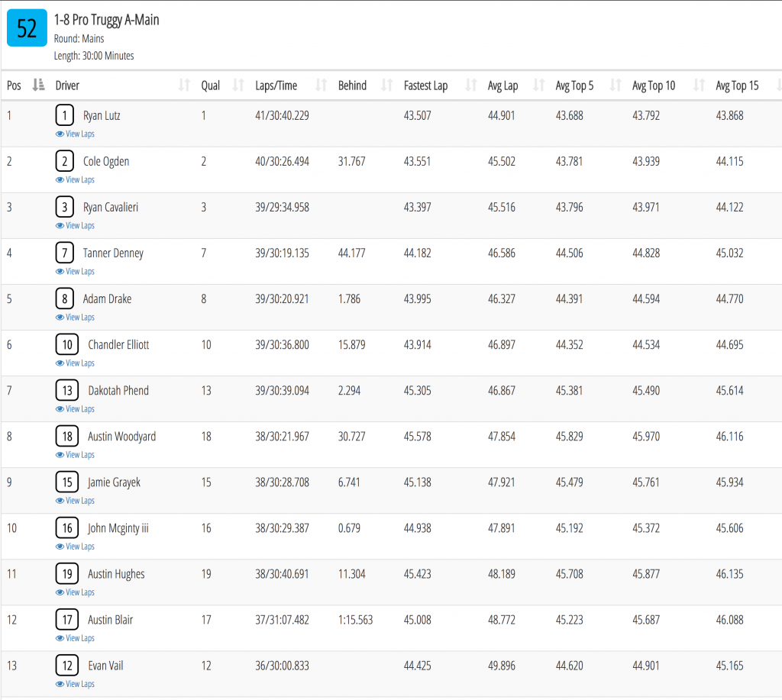Click the Fastest Lap column header label
Viewport: 782px width, 700px height.
(426, 85)
